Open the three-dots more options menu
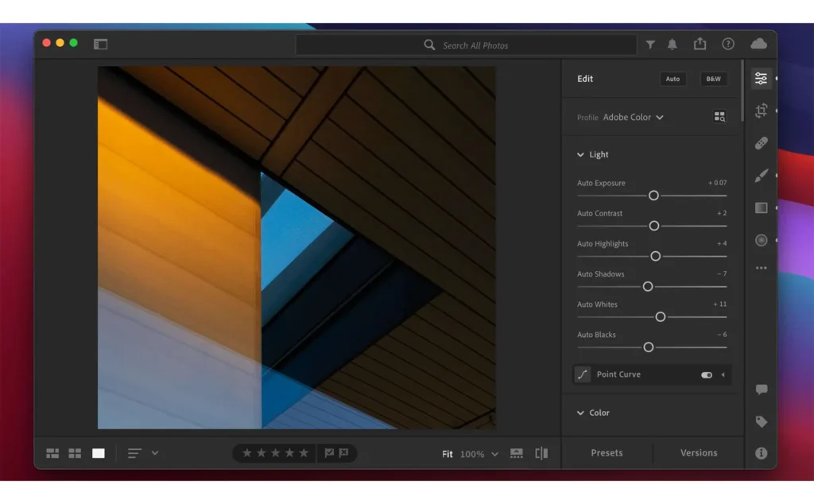This screenshot has height=504, width=814. (x=761, y=269)
